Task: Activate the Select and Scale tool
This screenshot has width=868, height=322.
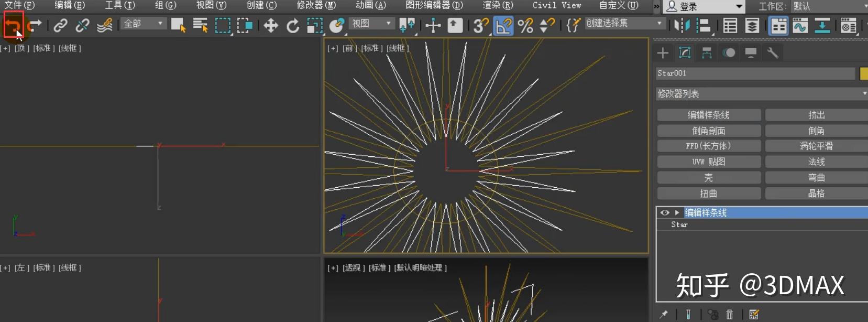Action: click(314, 25)
